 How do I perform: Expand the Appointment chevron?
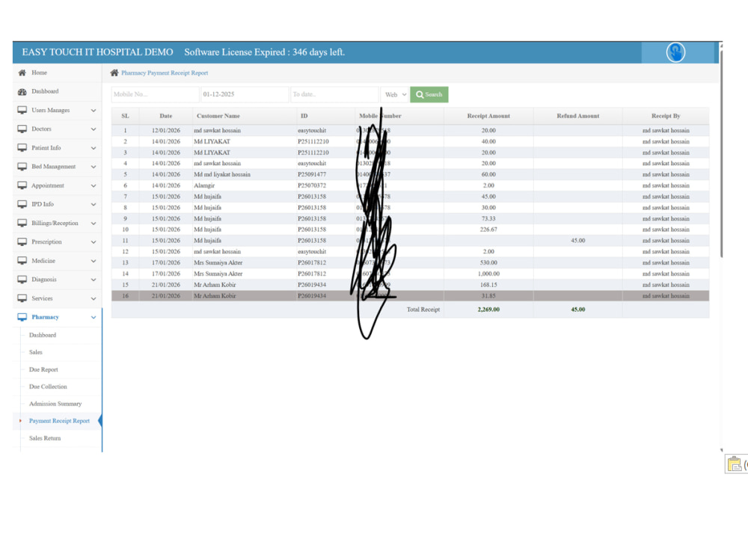tap(93, 186)
